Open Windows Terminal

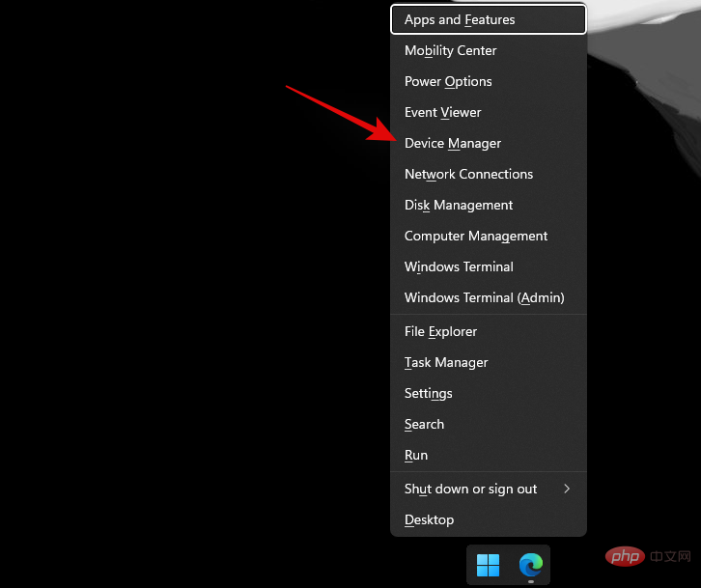489,266
